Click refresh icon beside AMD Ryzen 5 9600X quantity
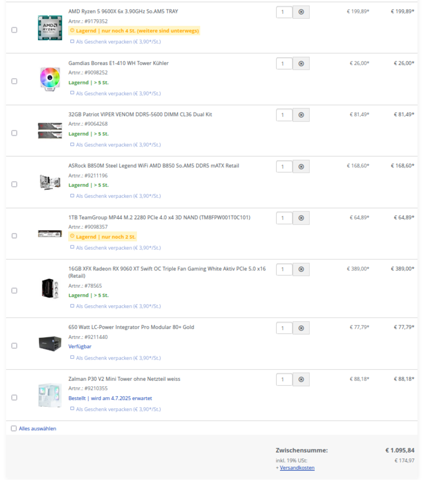The height and width of the screenshot is (480, 423). click(301, 12)
